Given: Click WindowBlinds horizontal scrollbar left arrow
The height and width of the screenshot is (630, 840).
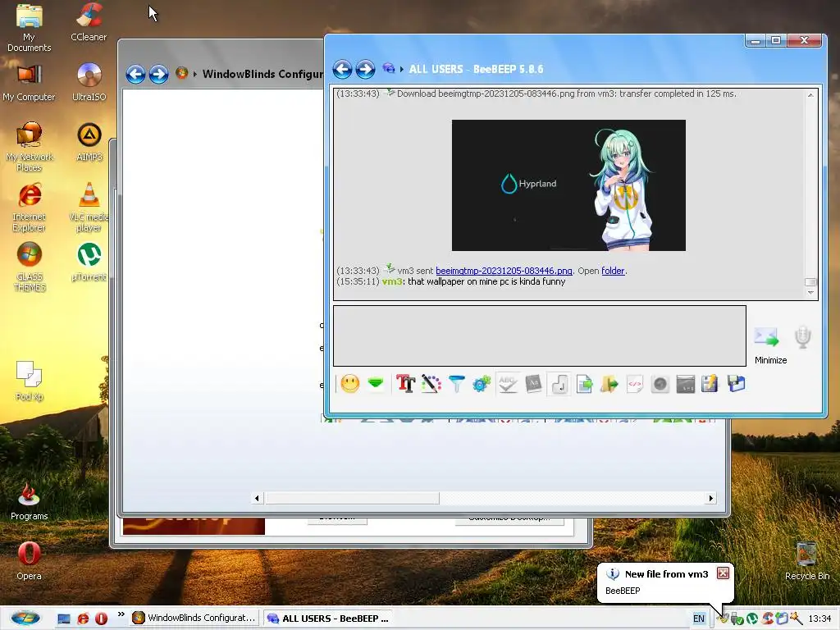Looking at the screenshot, I should (x=257, y=498).
